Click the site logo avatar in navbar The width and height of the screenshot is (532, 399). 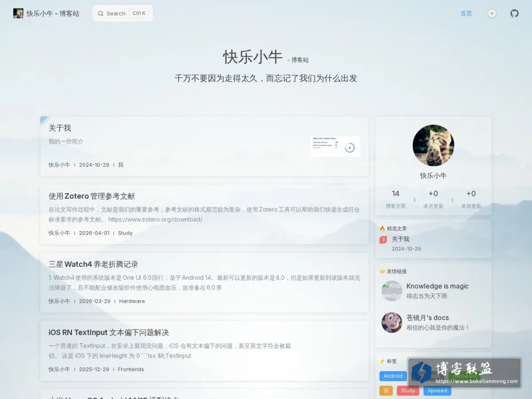click(18, 13)
